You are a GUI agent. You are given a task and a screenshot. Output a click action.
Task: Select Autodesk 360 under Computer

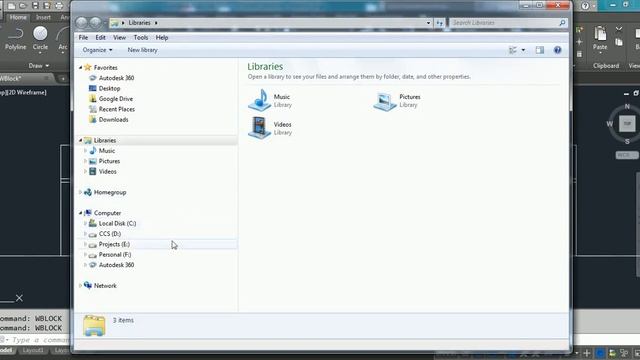116,265
